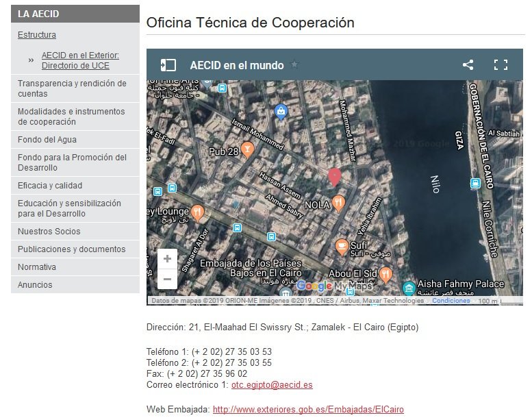Zoom in on the map
The height and width of the screenshot is (420, 532).
click(x=167, y=259)
